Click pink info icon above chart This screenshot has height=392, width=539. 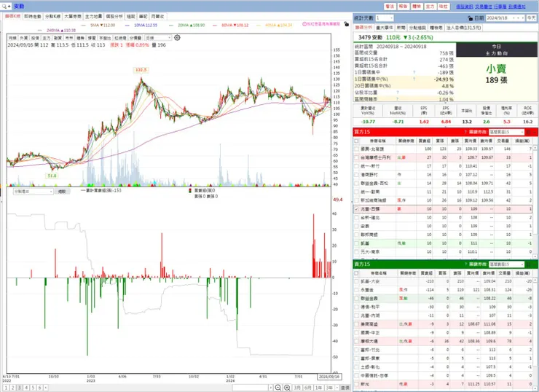click(x=304, y=24)
